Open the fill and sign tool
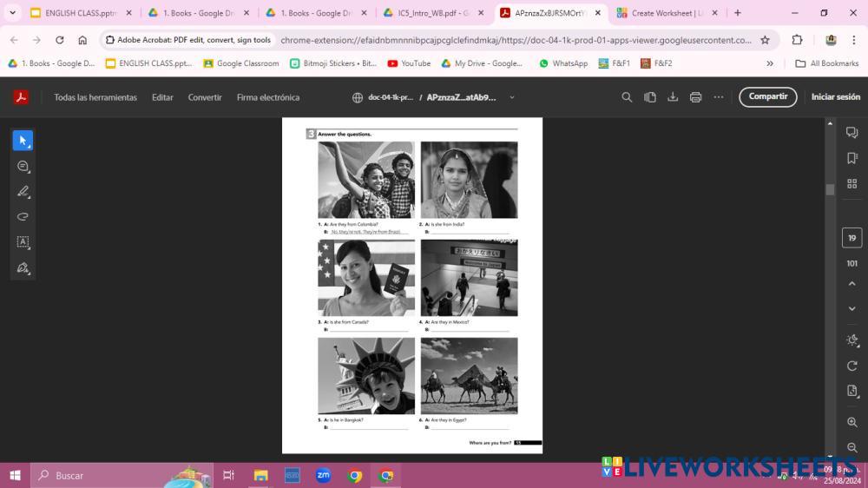868x488 pixels. (x=23, y=267)
